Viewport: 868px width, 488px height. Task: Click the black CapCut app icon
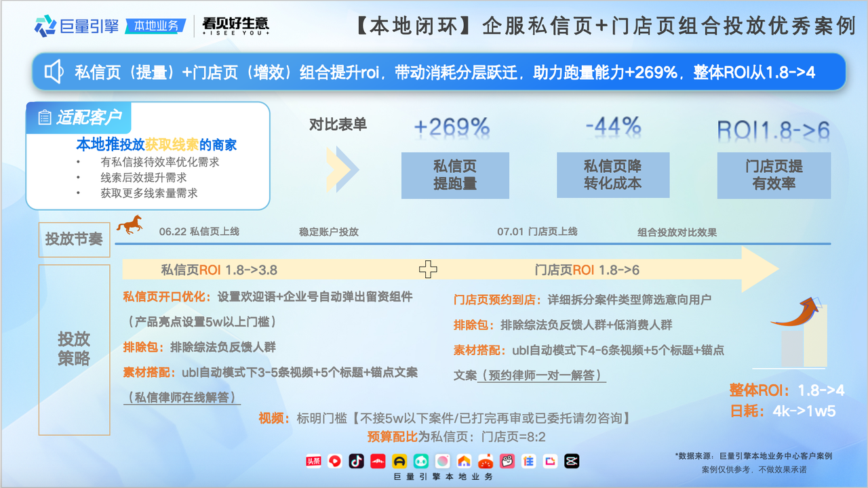pyautogui.click(x=572, y=461)
